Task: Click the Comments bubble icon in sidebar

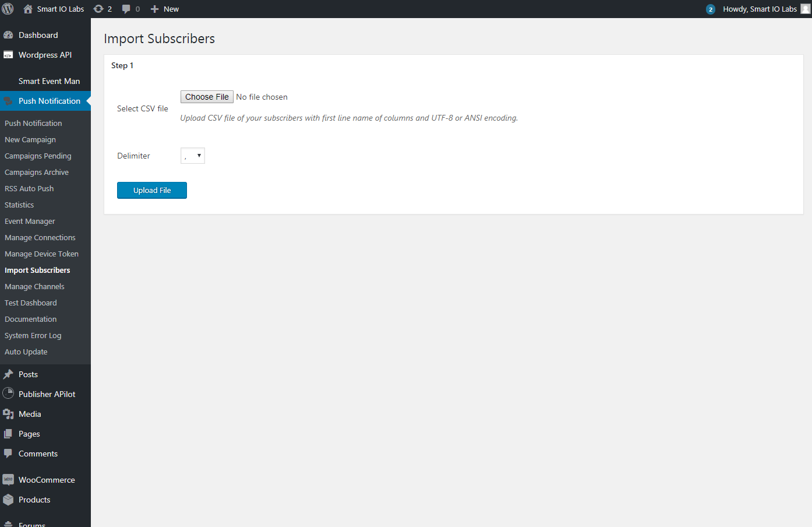Action: click(8, 454)
